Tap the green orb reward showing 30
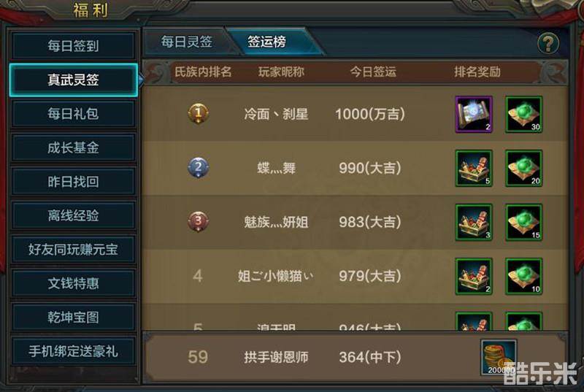Image resolution: width=584 pixels, height=392 pixels. 523,115
